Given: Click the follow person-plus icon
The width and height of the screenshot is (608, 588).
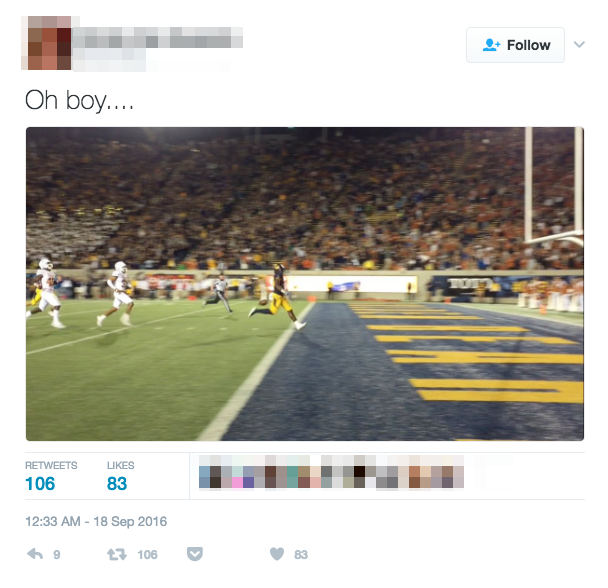Looking at the screenshot, I should [491, 45].
